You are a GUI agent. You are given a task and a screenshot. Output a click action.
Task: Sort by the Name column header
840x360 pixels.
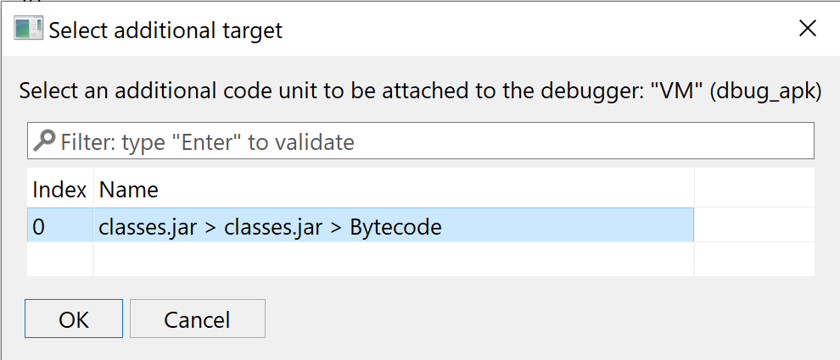click(394, 190)
